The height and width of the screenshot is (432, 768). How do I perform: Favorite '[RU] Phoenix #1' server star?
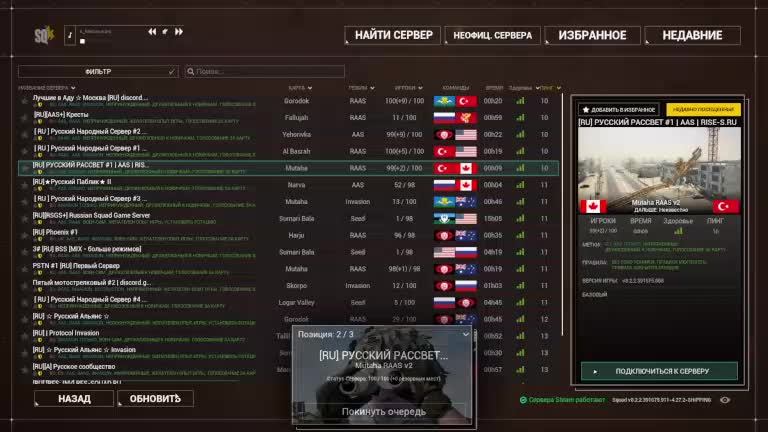[24, 236]
